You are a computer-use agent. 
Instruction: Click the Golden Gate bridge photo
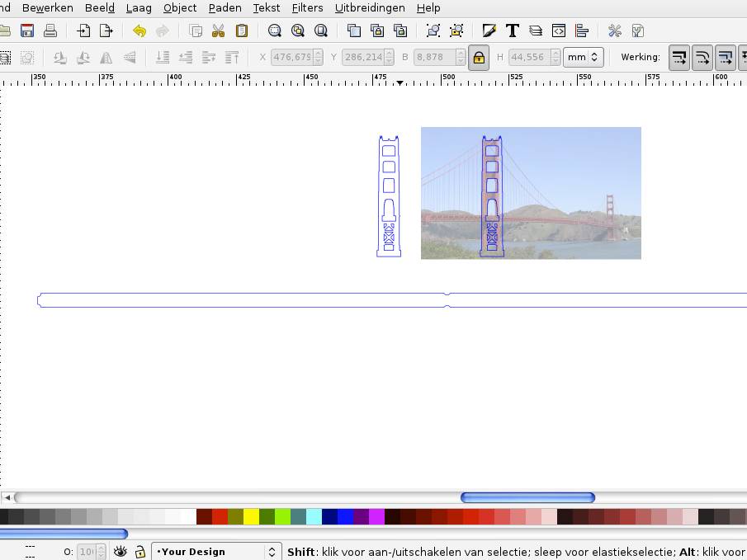point(531,193)
